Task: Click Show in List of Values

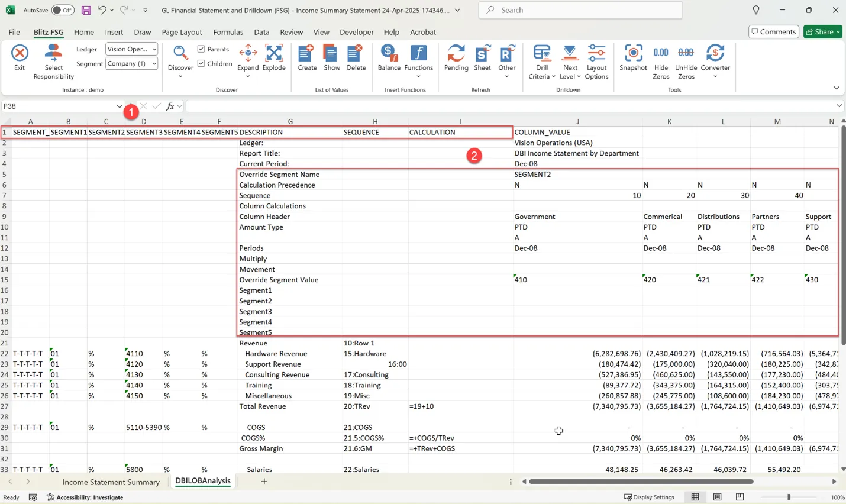Action: (x=332, y=58)
